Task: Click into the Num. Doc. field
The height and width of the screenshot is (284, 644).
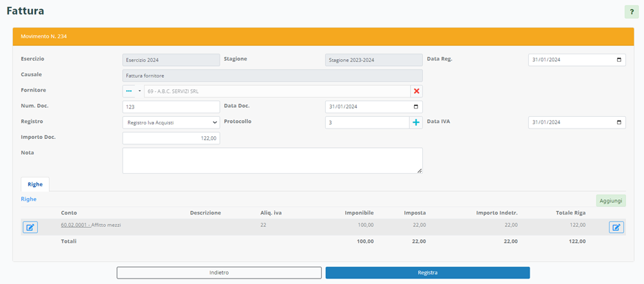Action: point(171,107)
